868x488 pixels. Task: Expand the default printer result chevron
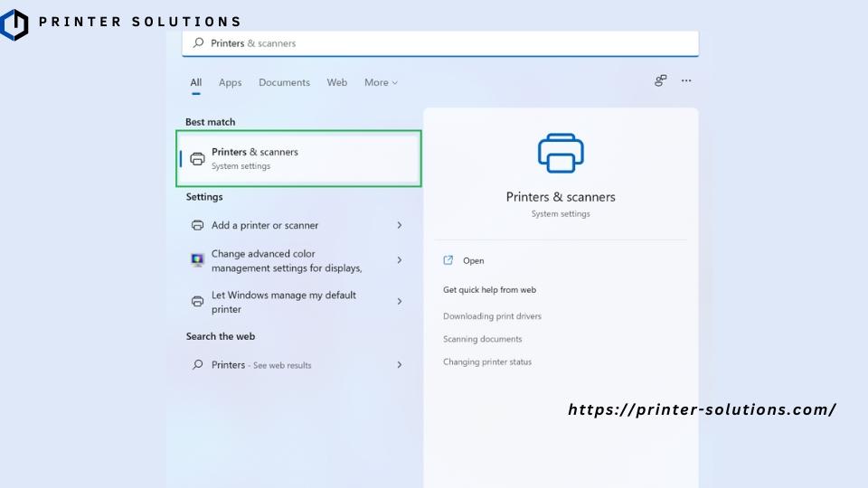pos(399,302)
